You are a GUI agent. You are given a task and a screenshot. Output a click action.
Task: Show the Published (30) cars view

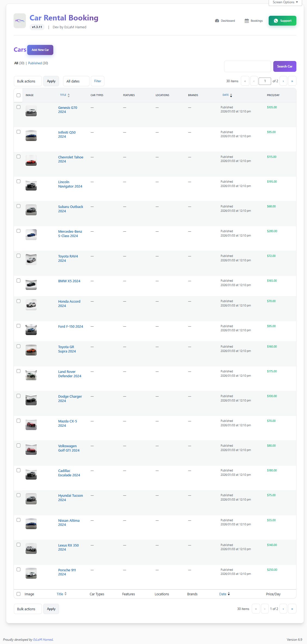[x=35, y=63]
